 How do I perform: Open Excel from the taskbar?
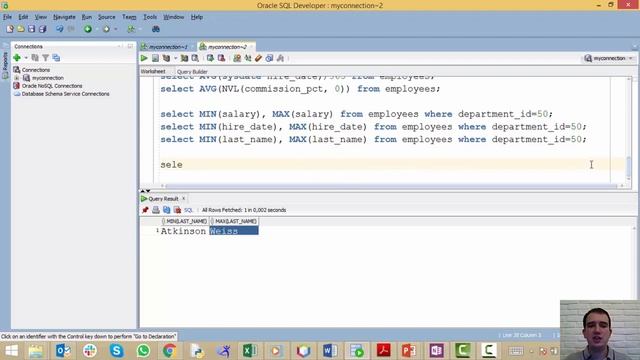[249, 351]
